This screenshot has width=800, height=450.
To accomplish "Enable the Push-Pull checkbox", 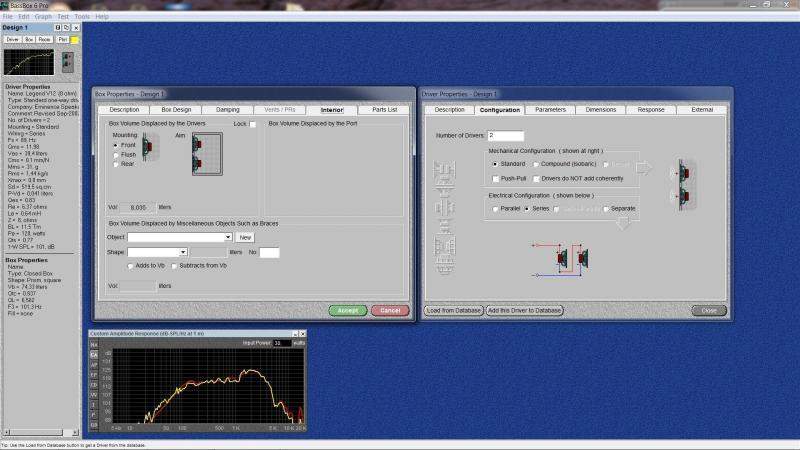I will (x=494, y=177).
